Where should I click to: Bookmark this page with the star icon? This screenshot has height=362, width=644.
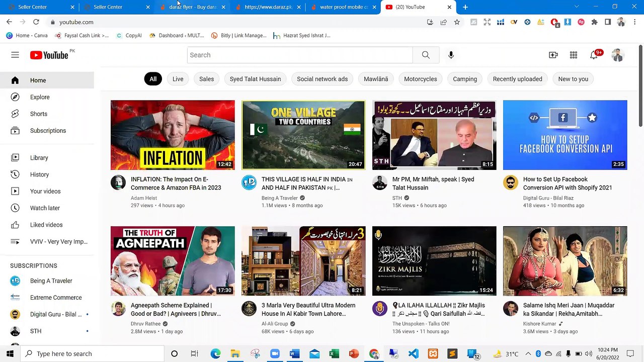click(457, 22)
